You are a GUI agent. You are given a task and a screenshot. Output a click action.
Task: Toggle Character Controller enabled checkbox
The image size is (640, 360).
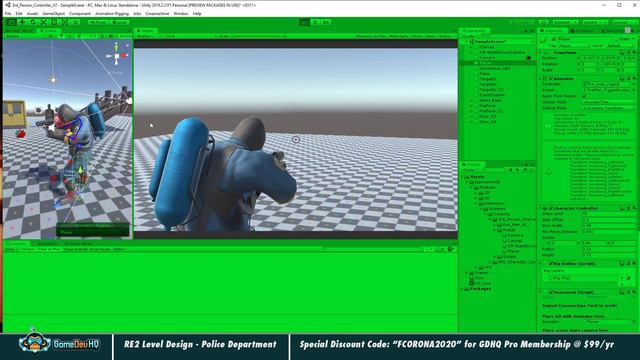pos(551,208)
